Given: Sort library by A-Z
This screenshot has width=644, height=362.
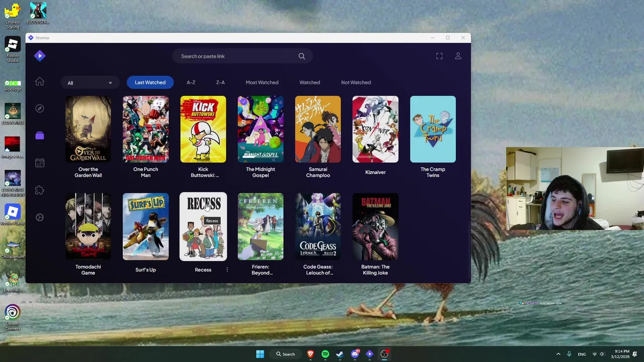Looking at the screenshot, I should point(191,82).
